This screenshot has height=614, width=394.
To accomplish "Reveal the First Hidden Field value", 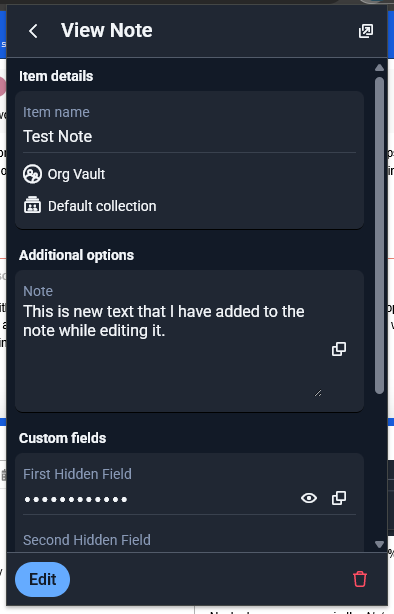I will pyautogui.click(x=309, y=498).
